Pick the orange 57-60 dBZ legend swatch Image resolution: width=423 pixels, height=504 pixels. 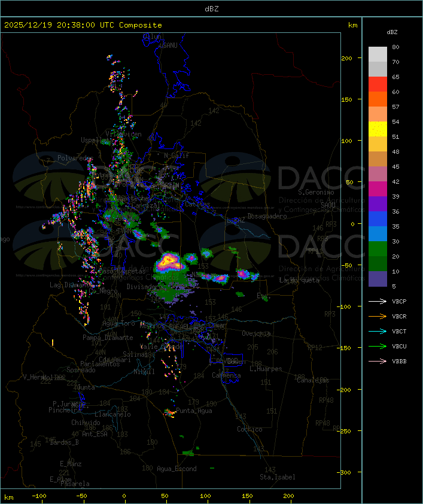(378, 99)
